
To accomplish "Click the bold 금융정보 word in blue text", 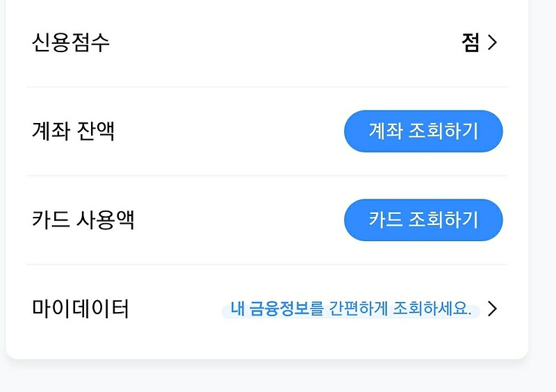I will tap(279, 309).
